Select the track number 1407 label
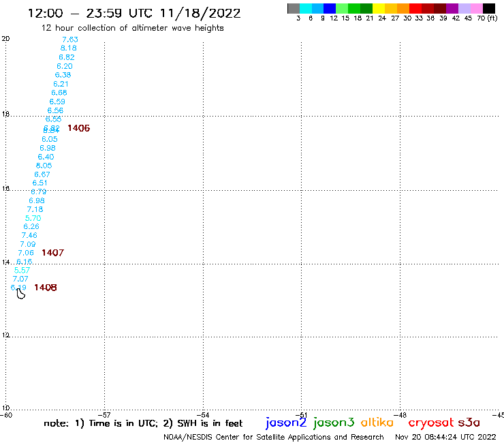The width and height of the screenshot is (504, 443). (x=52, y=253)
